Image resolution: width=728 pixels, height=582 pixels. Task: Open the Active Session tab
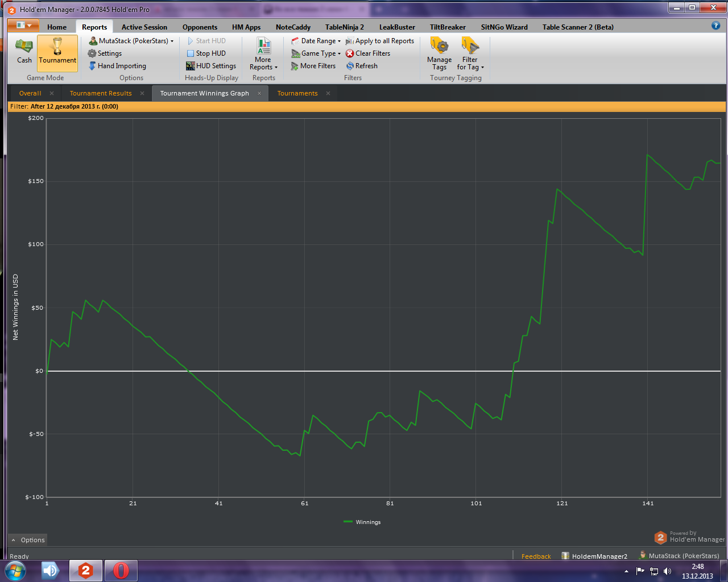coord(144,27)
